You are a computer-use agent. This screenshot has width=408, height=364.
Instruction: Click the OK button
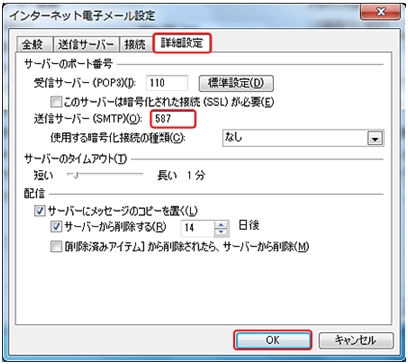point(273,340)
